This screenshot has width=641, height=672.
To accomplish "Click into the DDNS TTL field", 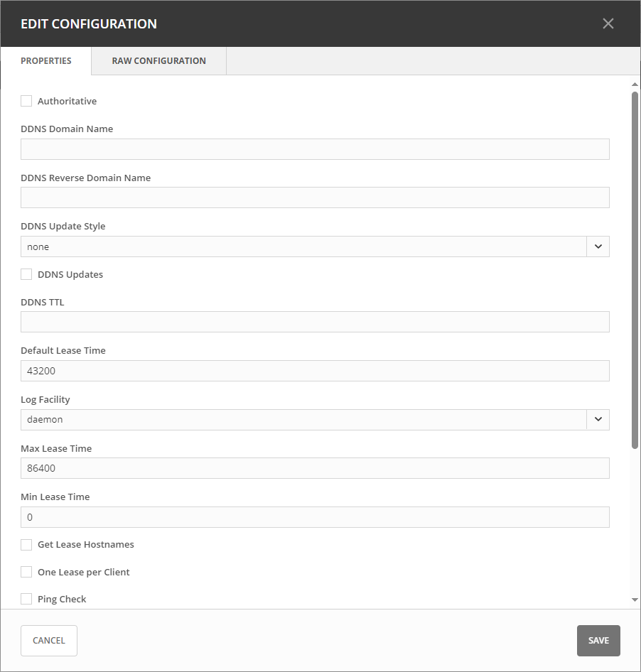I will [315, 322].
